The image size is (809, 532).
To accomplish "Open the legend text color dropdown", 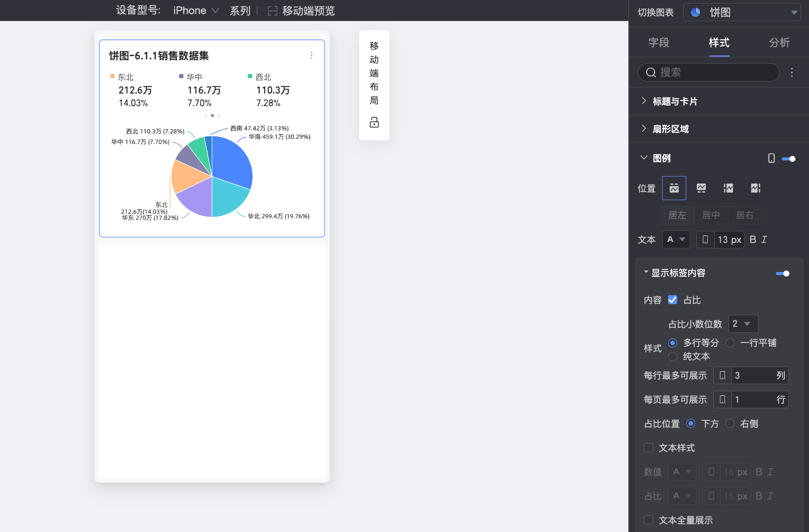I will pos(676,239).
